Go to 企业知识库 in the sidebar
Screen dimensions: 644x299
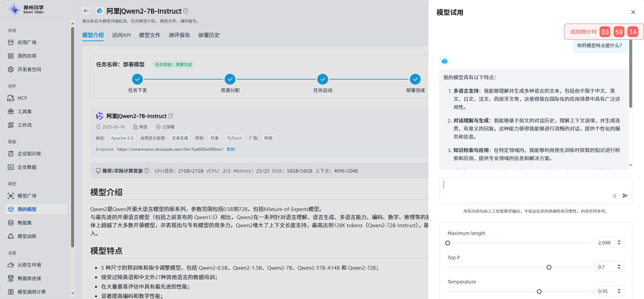coord(29,154)
